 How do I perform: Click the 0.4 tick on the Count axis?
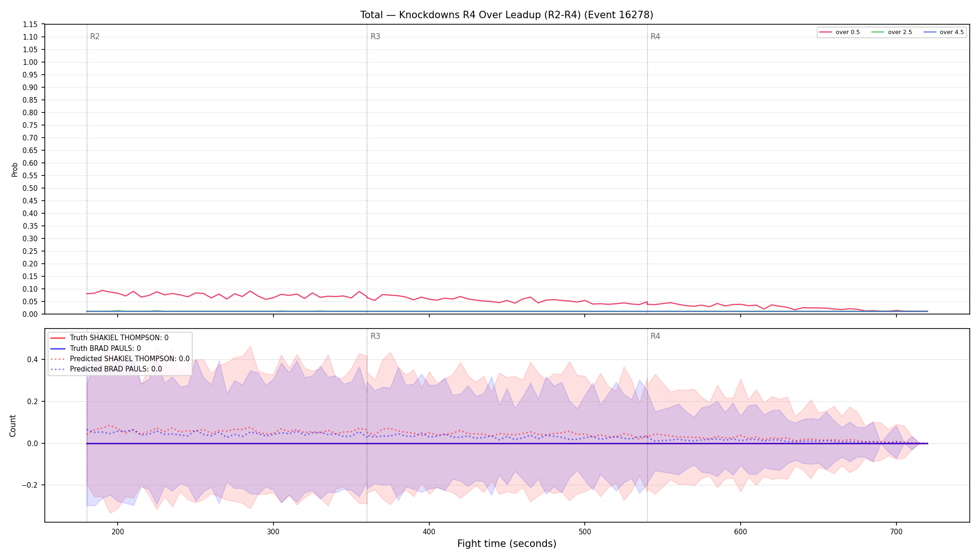pos(33,359)
